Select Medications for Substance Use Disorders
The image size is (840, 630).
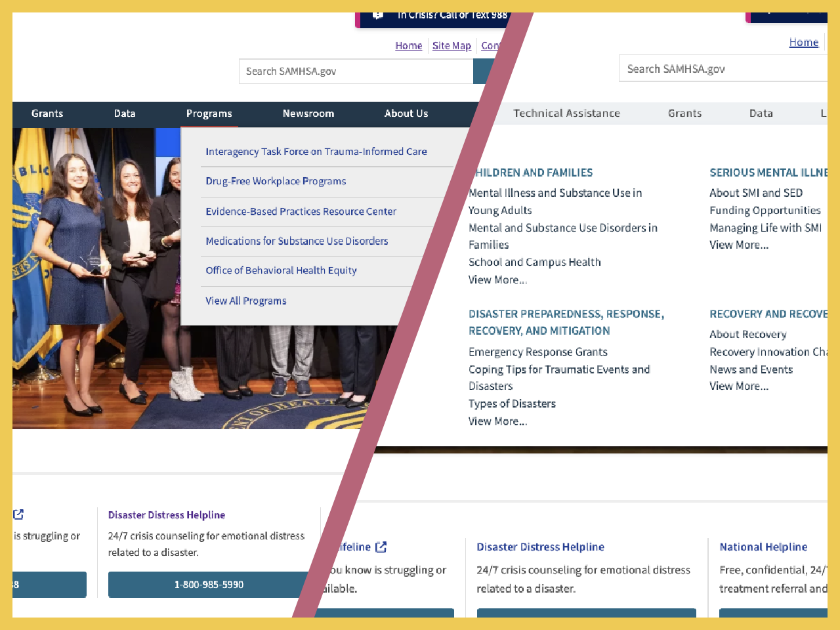(297, 241)
